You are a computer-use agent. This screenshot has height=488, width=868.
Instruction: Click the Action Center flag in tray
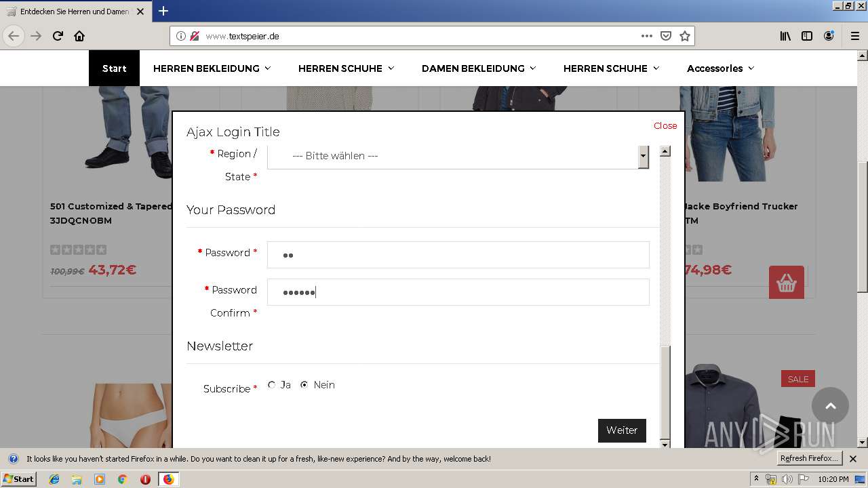(x=804, y=479)
